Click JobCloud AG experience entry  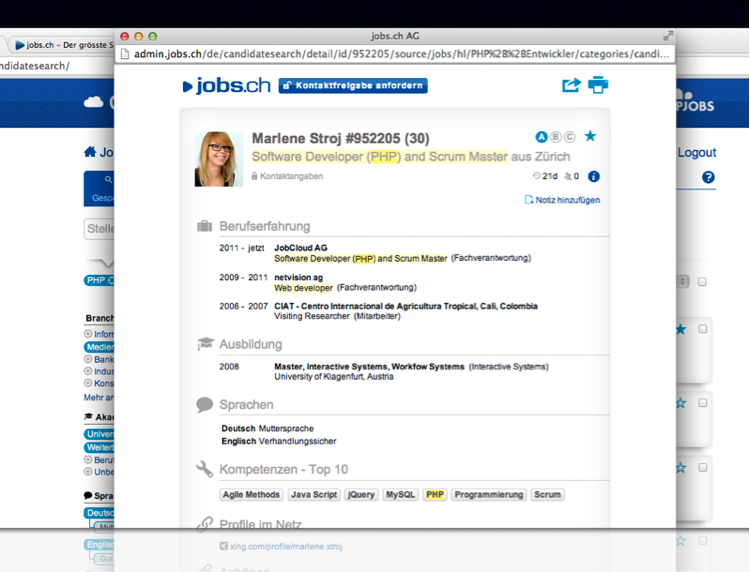click(x=300, y=248)
